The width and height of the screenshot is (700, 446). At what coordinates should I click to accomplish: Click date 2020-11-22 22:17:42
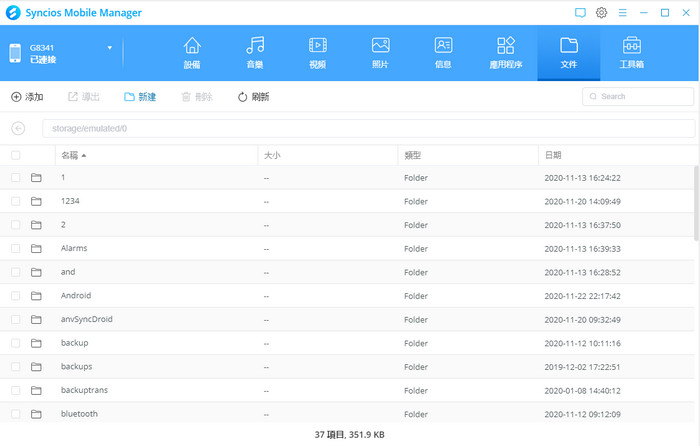point(583,296)
